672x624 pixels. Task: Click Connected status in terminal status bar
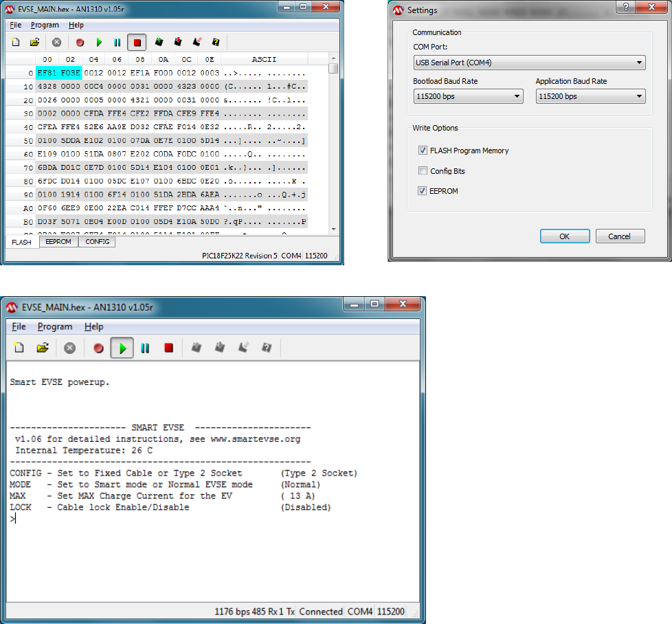tap(321, 611)
